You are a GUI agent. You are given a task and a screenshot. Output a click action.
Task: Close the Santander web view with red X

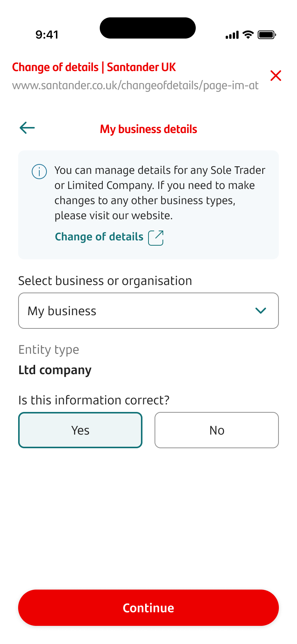click(x=276, y=76)
